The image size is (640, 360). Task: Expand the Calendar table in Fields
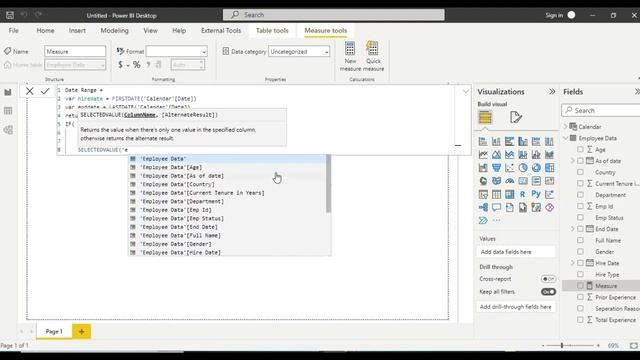[x=566, y=127]
